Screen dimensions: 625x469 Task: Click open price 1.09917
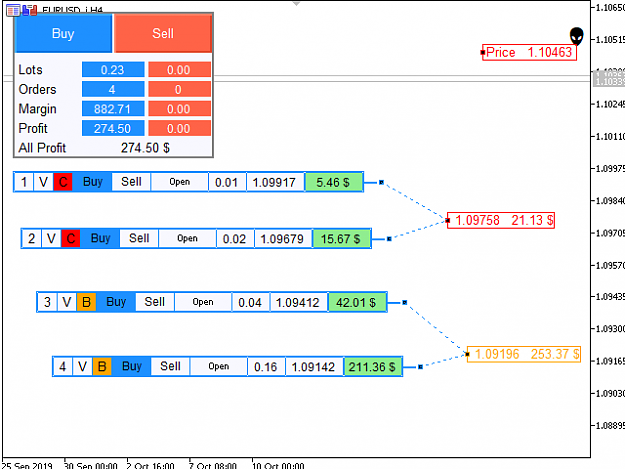tap(274, 182)
